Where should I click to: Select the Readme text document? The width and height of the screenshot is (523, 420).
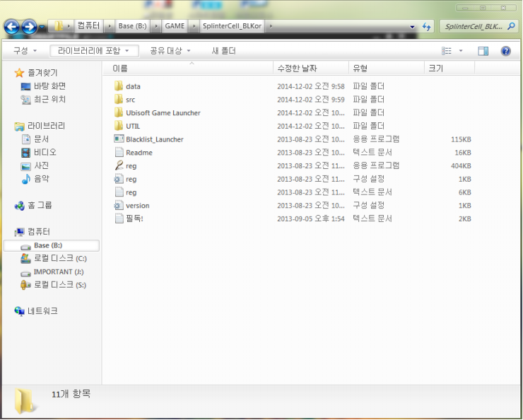(x=133, y=153)
